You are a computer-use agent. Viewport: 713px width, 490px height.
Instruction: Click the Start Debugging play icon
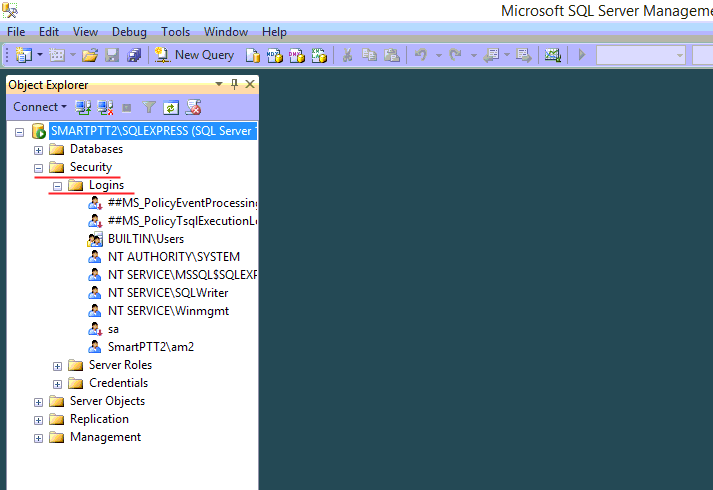point(582,55)
